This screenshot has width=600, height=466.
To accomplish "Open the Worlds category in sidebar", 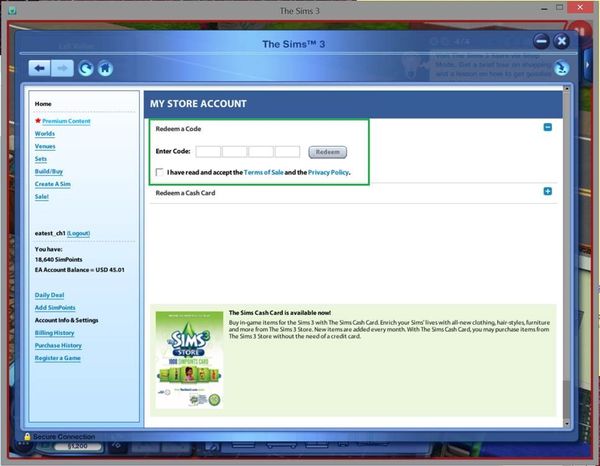I will (45, 133).
